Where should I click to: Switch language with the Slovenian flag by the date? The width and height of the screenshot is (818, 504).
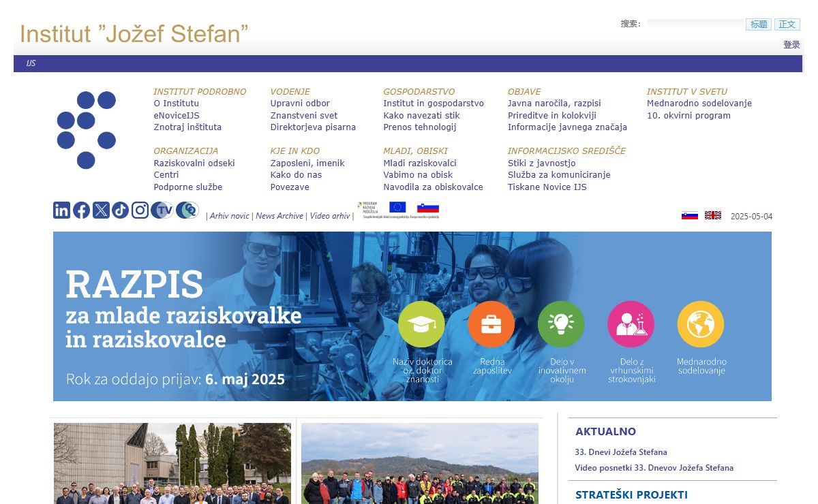point(690,215)
